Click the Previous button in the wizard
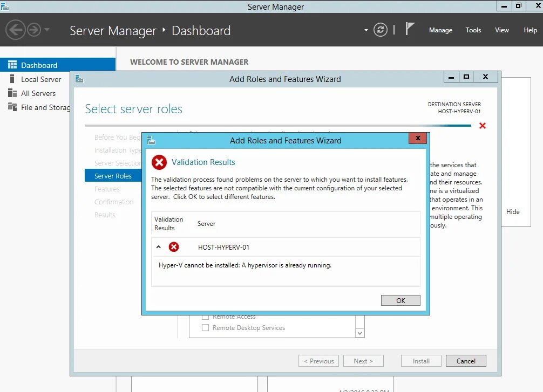This screenshot has width=543, height=392. click(318, 361)
